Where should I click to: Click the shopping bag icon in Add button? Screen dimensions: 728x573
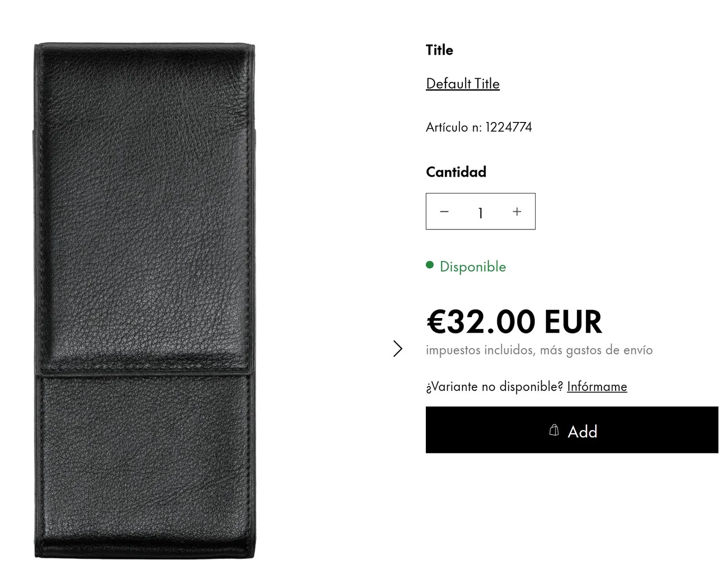(x=554, y=430)
